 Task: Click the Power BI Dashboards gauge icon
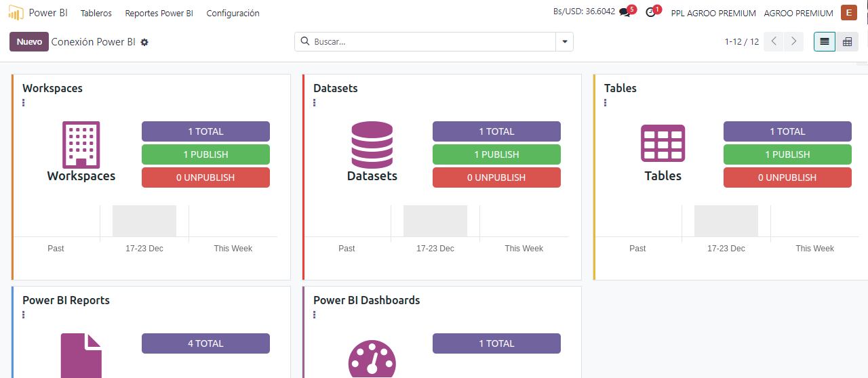(372, 359)
